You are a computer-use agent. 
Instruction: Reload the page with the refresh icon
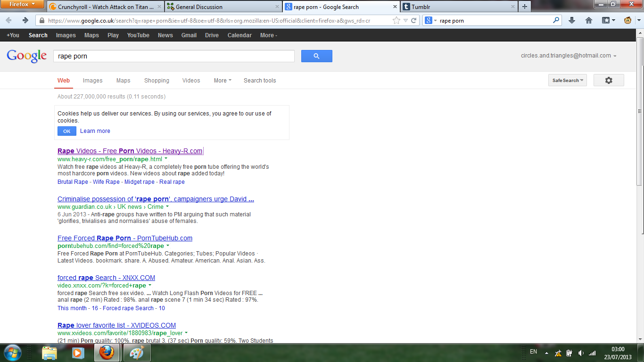point(414,20)
